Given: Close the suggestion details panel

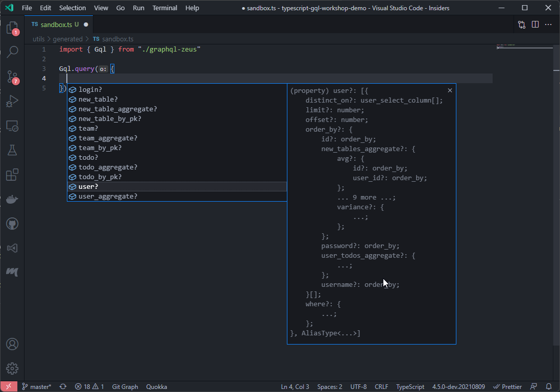Looking at the screenshot, I should (450, 90).
